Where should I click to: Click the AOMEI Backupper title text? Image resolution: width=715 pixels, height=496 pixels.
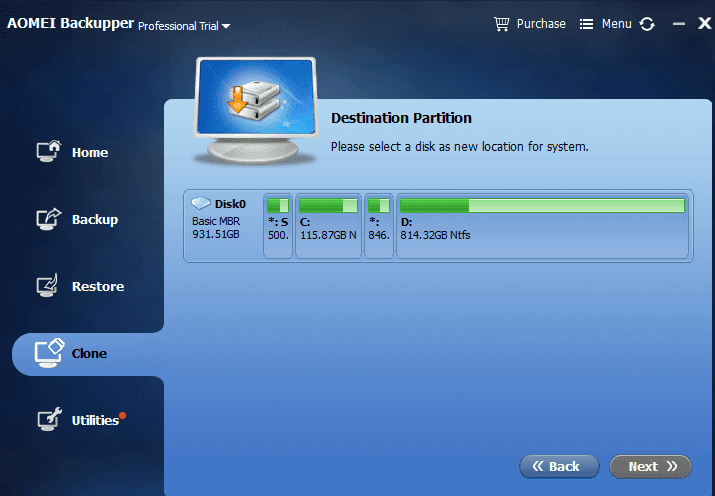click(x=70, y=23)
